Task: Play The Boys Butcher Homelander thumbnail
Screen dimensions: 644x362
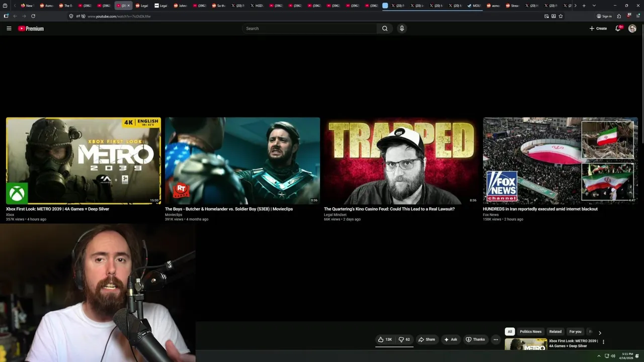Action: (243, 161)
